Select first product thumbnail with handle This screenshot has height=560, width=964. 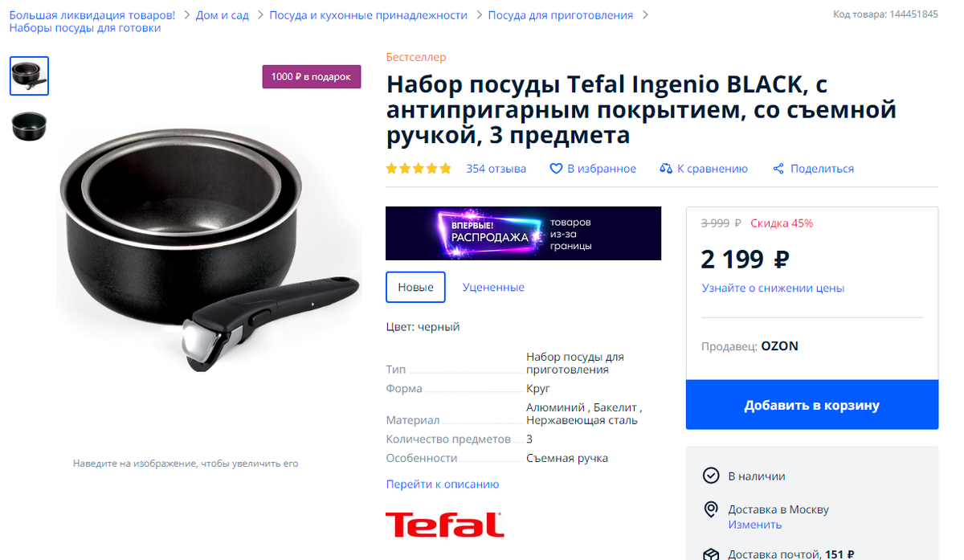(29, 76)
